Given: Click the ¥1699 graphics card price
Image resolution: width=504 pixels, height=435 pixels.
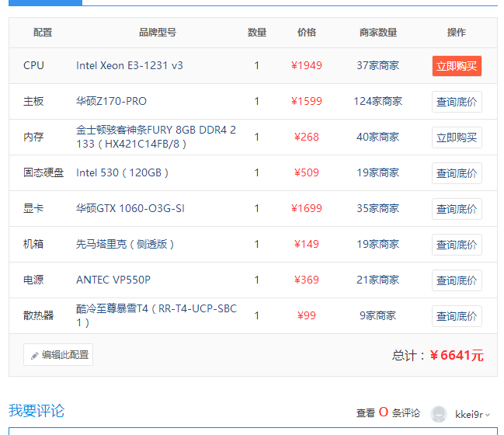Looking at the screenshot, I should pyautogui.click(x=306, y=208).
